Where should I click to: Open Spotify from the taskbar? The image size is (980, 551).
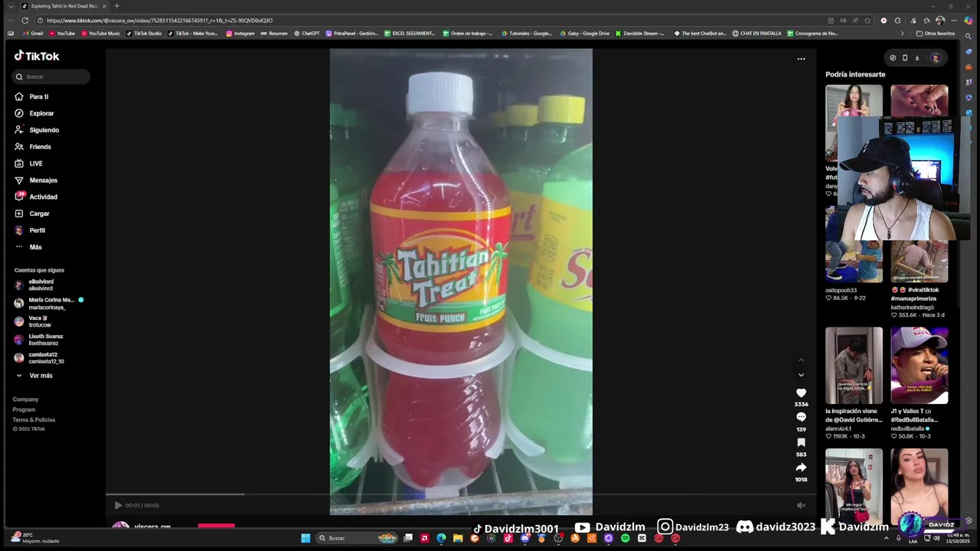click(626, 538)
